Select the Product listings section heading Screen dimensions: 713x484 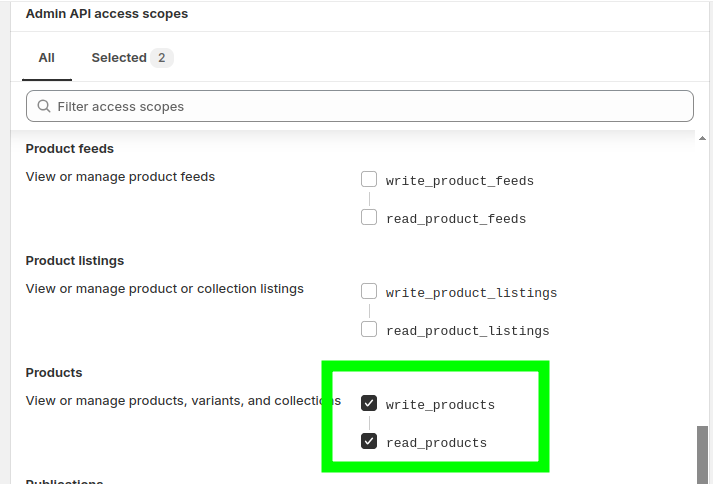(75, 261)
